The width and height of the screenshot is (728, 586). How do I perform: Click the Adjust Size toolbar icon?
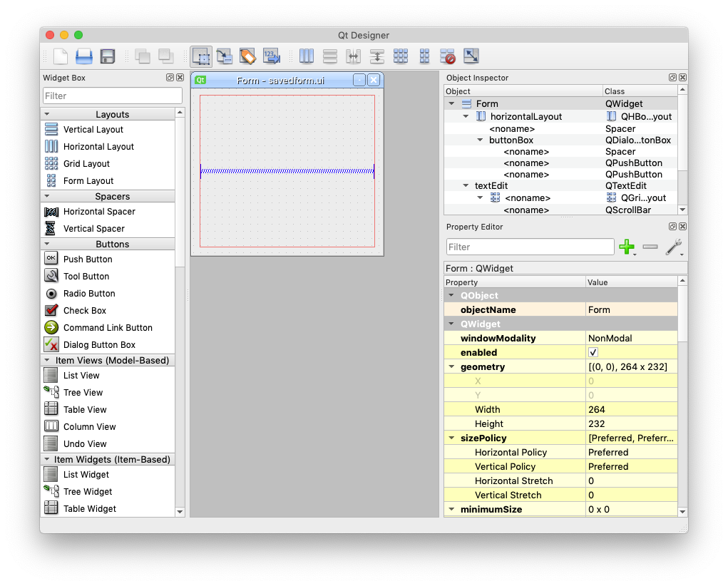click(x=471, y=56)
